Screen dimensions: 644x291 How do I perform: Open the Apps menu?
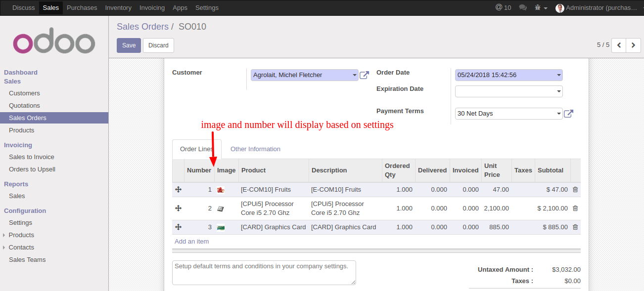coord(180,7)
